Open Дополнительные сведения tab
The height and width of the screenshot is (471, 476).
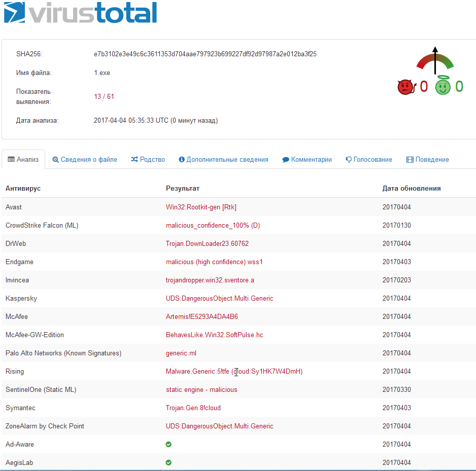223,159
